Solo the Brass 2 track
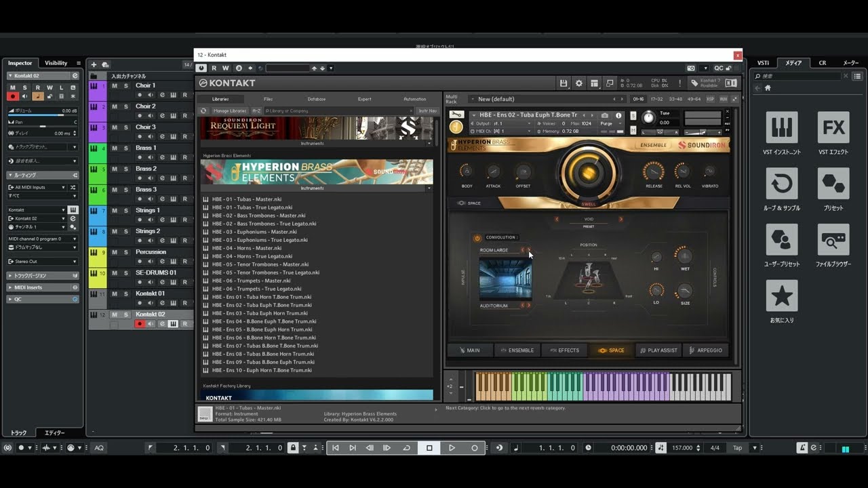Screen dimensions: 868x488 click(125, 169)
